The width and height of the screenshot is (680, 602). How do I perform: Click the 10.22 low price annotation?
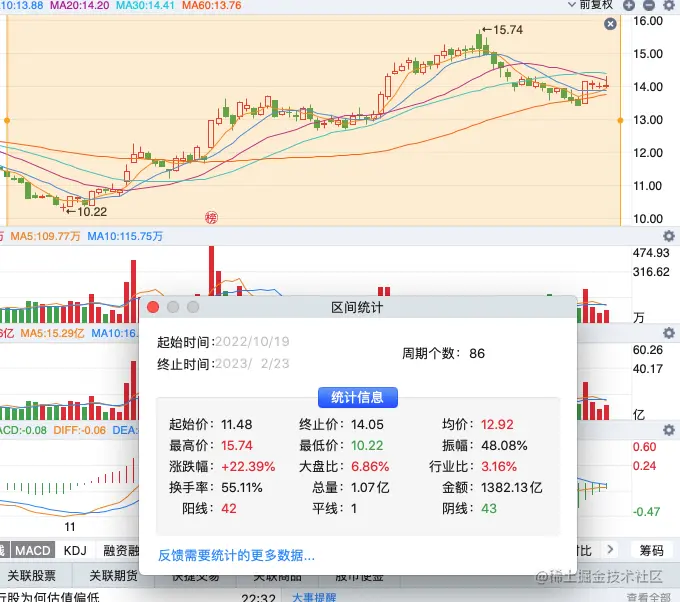tap(86, 211)
